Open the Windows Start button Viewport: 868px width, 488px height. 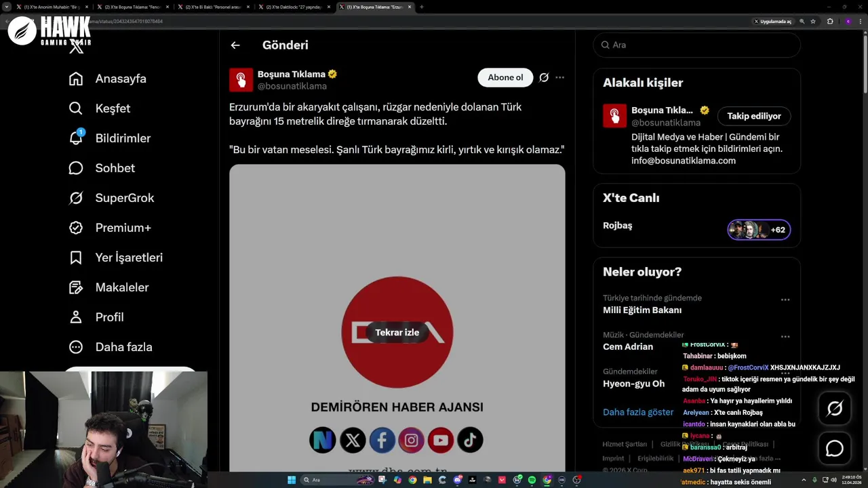[292, 480]
